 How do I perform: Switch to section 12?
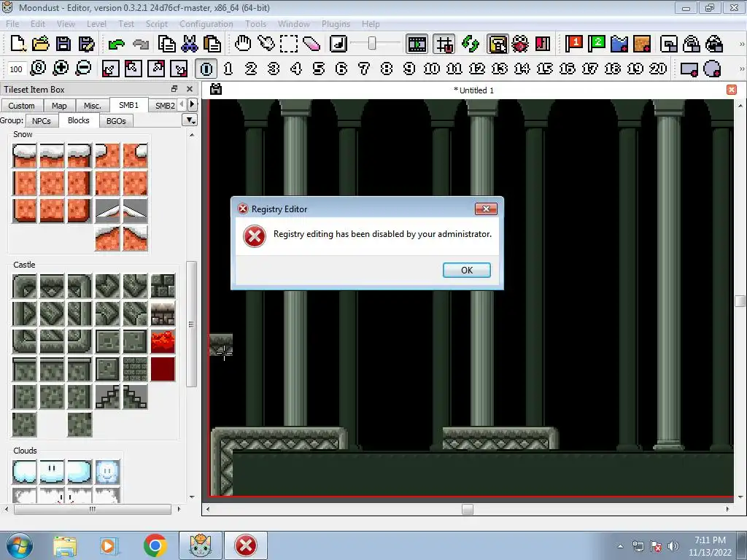pos(477,69)
